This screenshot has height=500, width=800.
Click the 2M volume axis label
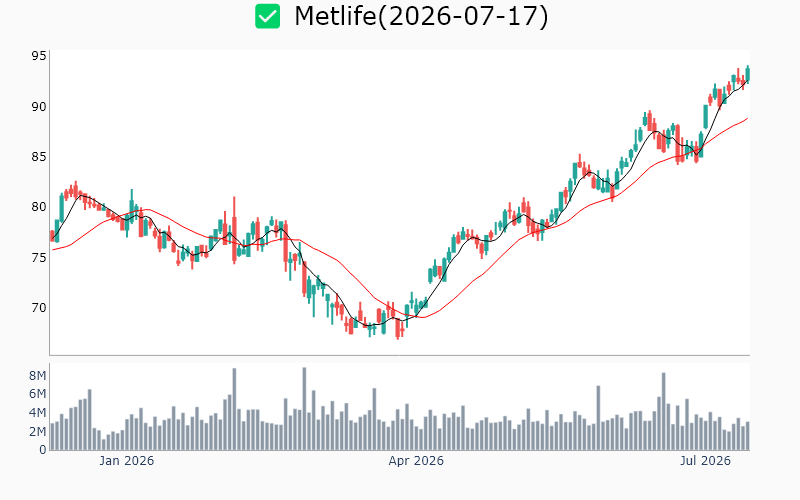pyautogui.click(x=37, y=432)
